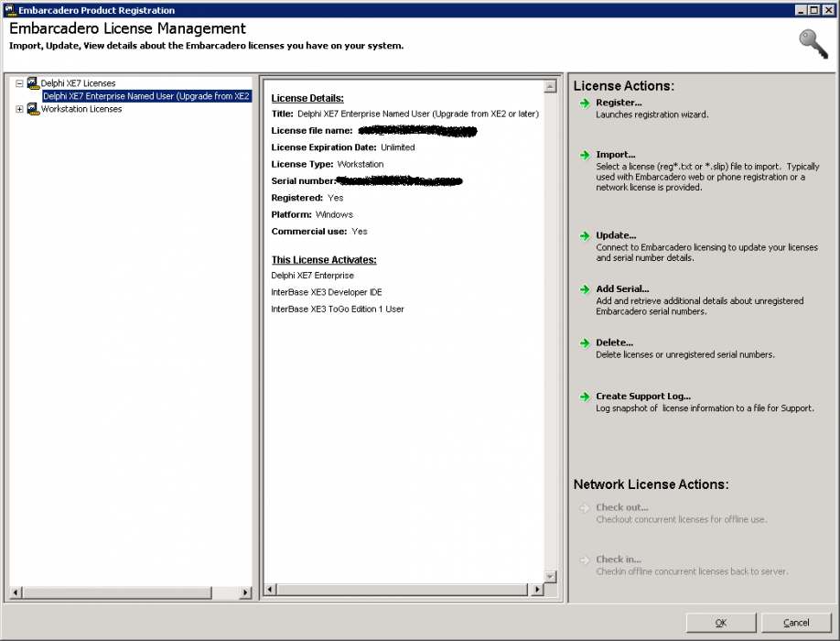The height and width of the screenshot is (641, 840).
Task: Click details panel scroll down arrow
Action: click(x=550, y=577)
